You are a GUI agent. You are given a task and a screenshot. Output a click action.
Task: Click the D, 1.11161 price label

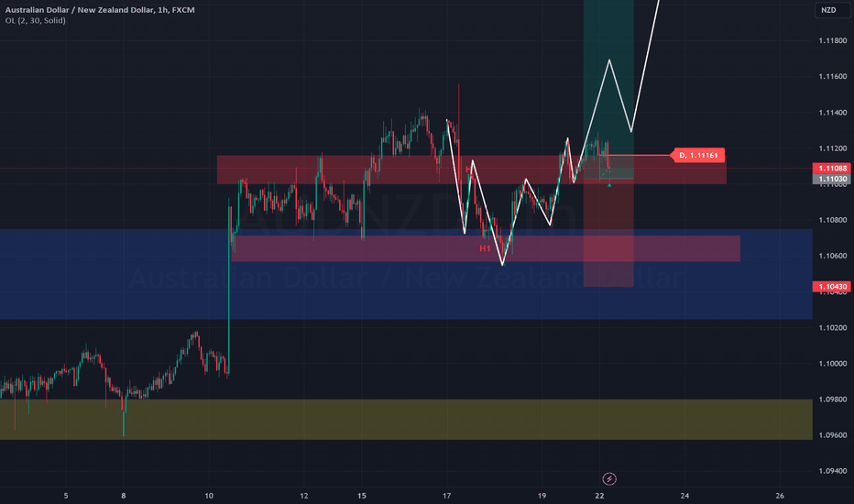click(x=698, y=155)
